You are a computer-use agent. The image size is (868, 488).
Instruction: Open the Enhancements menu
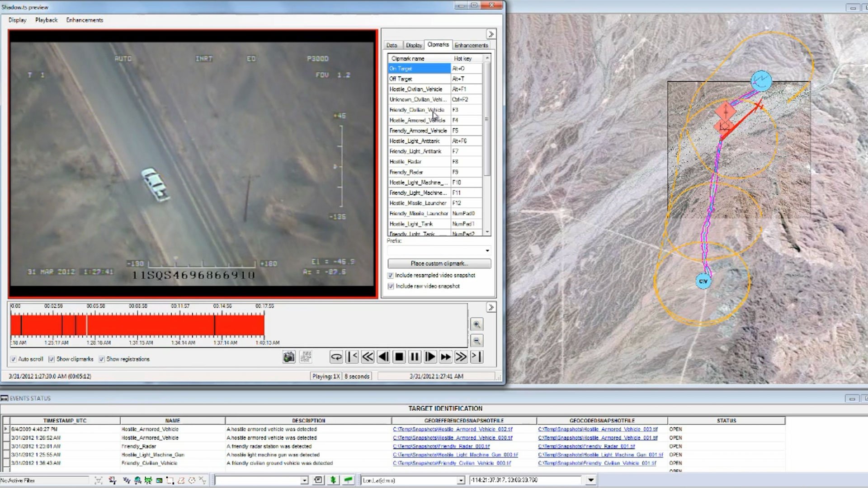coord(85,20)
